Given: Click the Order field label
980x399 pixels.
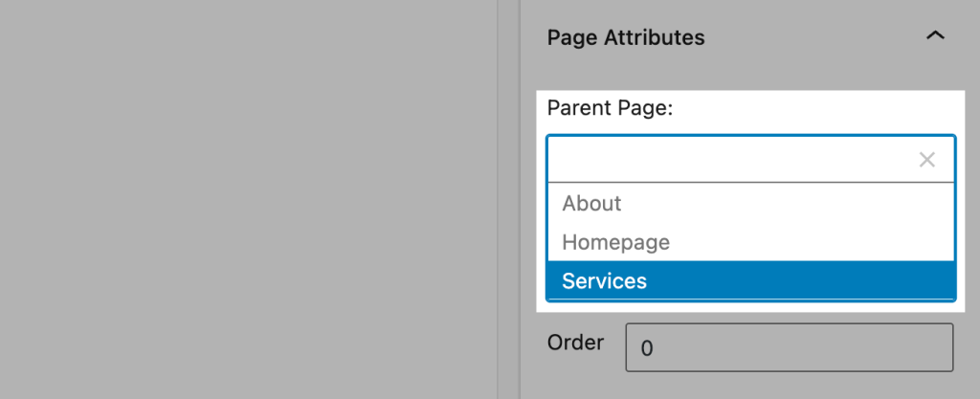Looking at the screenshot, I should tap(575, 343).
